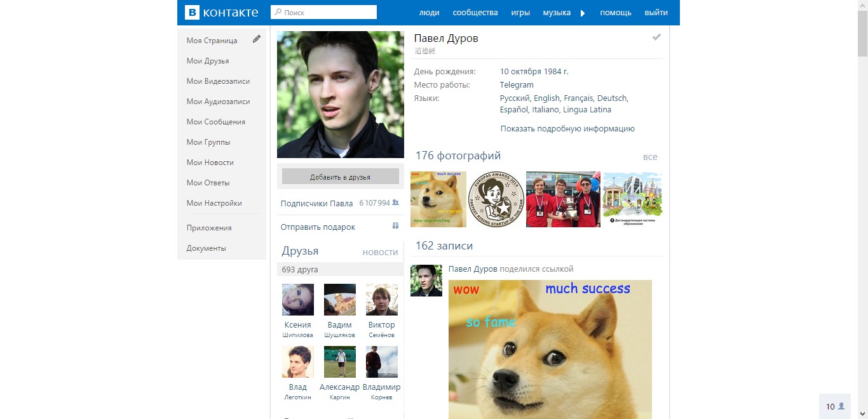Screen dimensions: 868x419
Task: Open сообщества in top navigation
Action: click(475, 12)
